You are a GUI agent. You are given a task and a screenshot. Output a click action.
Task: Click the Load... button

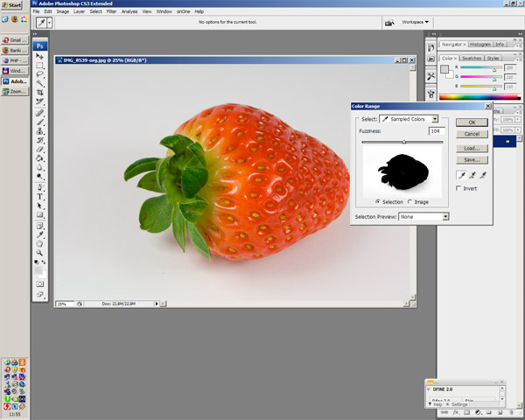click(472, 148)
